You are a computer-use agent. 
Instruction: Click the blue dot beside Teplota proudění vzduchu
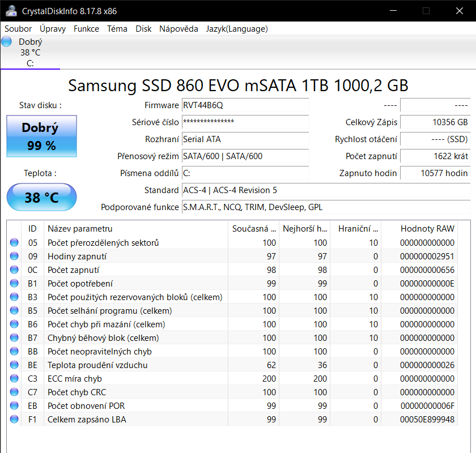click(x=14, y=365)
